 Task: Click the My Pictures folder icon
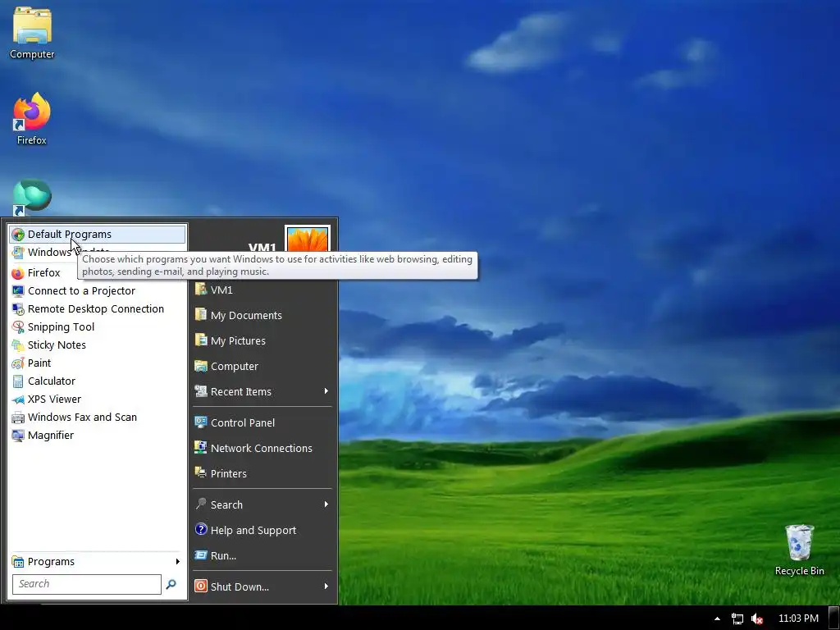(x=201, y=340)
